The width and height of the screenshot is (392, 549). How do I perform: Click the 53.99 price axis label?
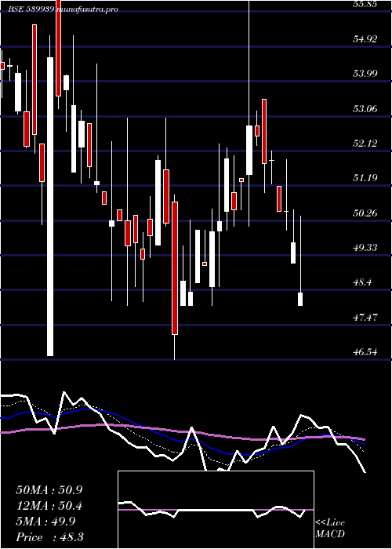(365, 74)
